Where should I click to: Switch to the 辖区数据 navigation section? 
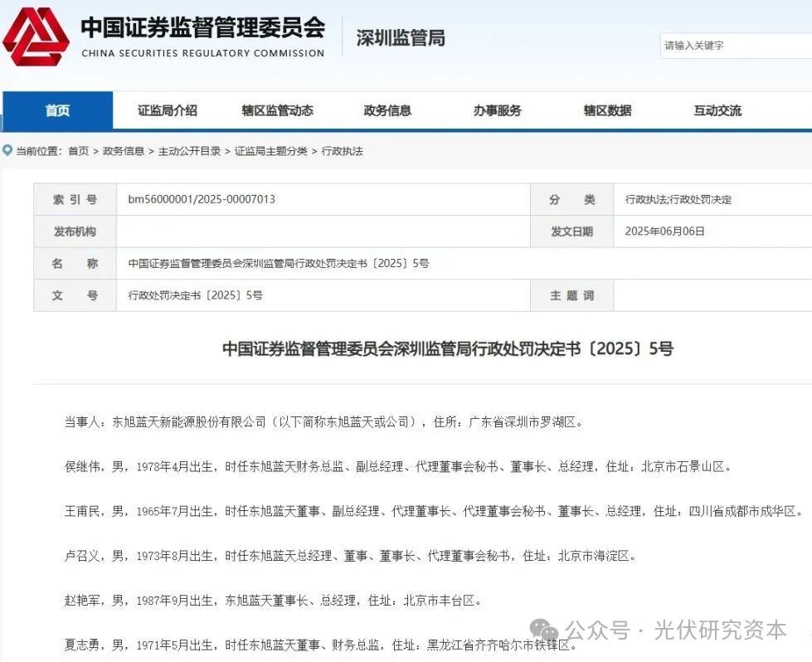(607, 110)
